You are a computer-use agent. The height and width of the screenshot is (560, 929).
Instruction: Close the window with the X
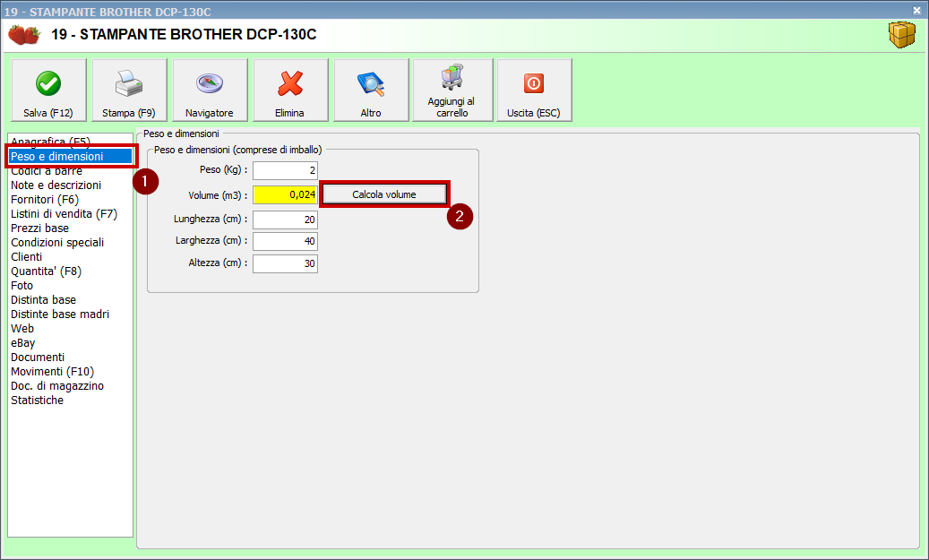pos(916,10)
